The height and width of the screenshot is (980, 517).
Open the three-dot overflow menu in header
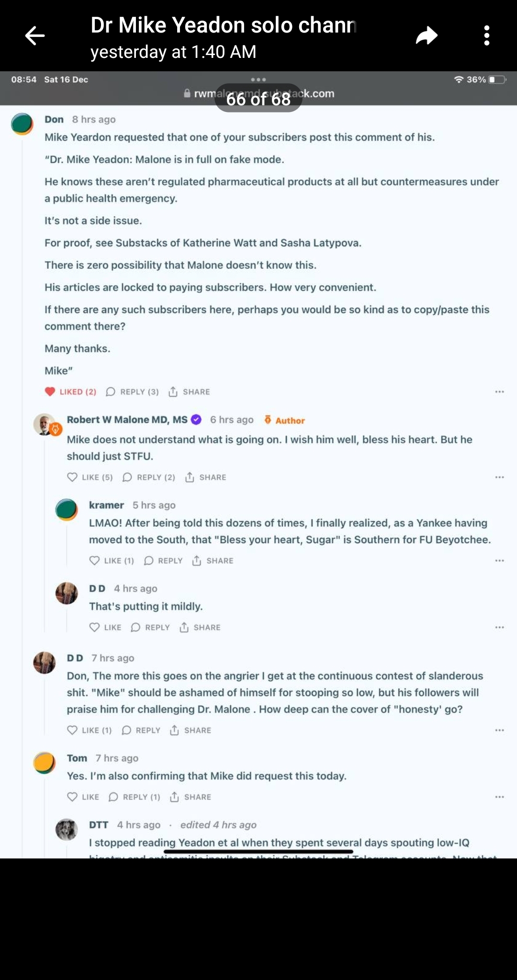pyautogui.click(x=486, y=36)
